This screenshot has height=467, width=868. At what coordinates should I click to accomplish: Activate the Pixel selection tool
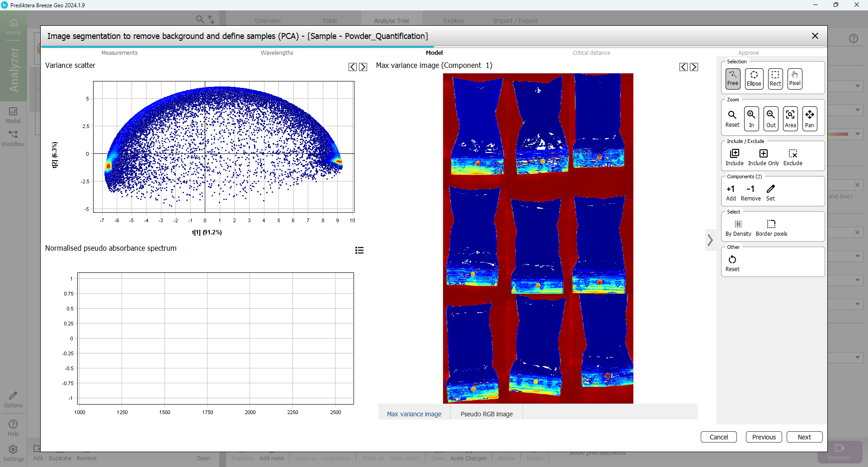point(794,79)
